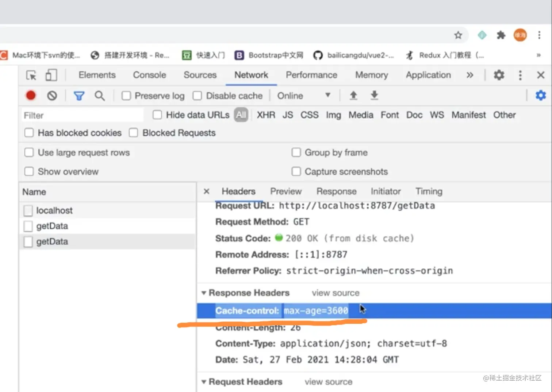The image size is (552, 392).
Task: Filter requests by Media
Action: tap(361, 115)
